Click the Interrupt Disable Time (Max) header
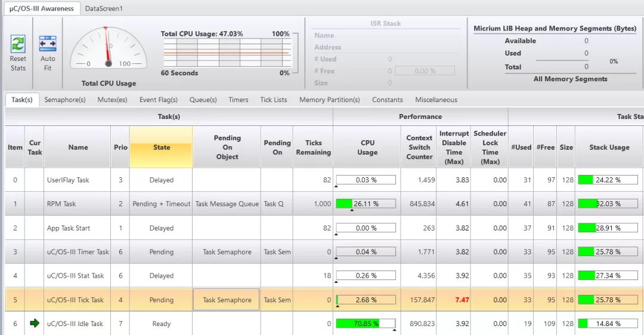The height and width of the screenshot is (335, 644). [454, 147]
